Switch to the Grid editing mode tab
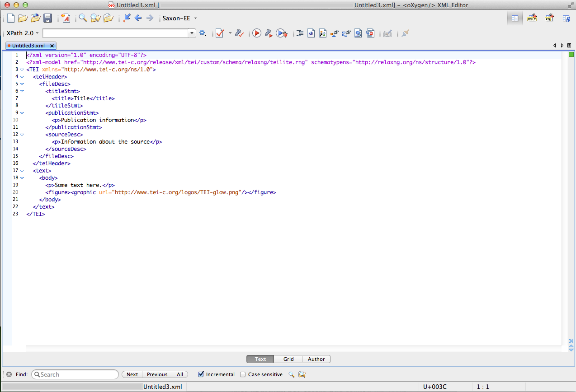 pos(288,359)
